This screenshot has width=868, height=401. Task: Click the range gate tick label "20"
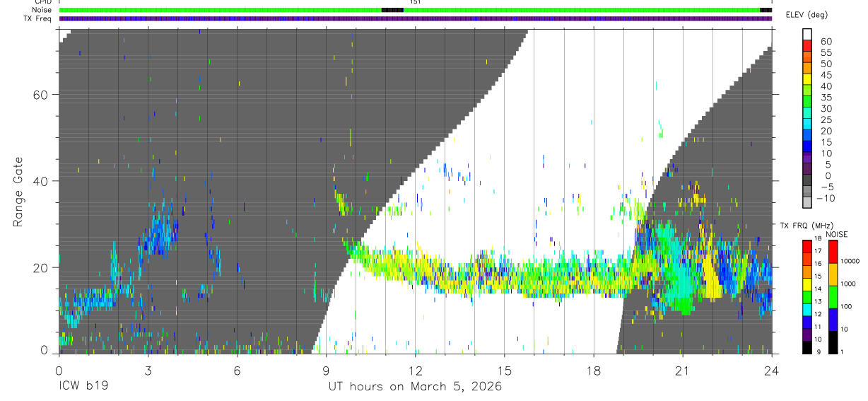(x=40, y=268)
